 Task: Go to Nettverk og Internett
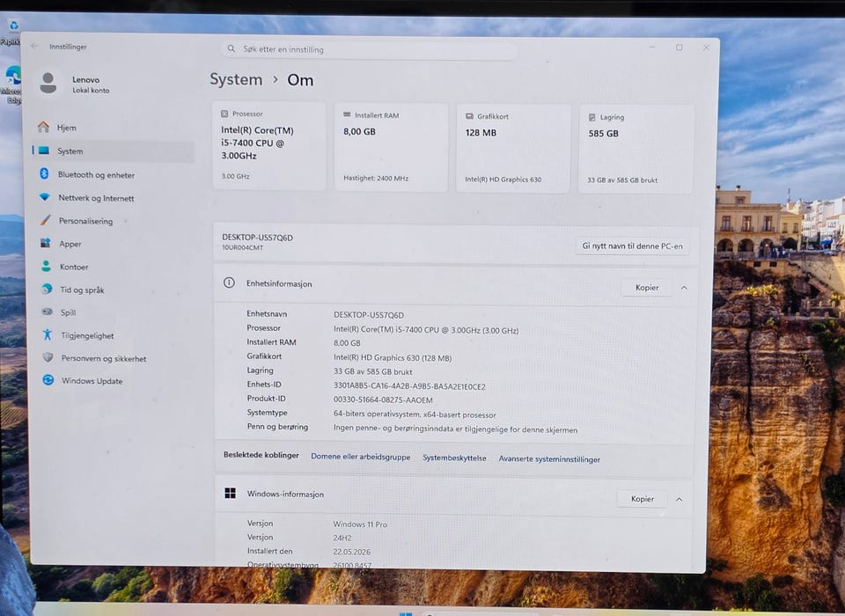113,198
